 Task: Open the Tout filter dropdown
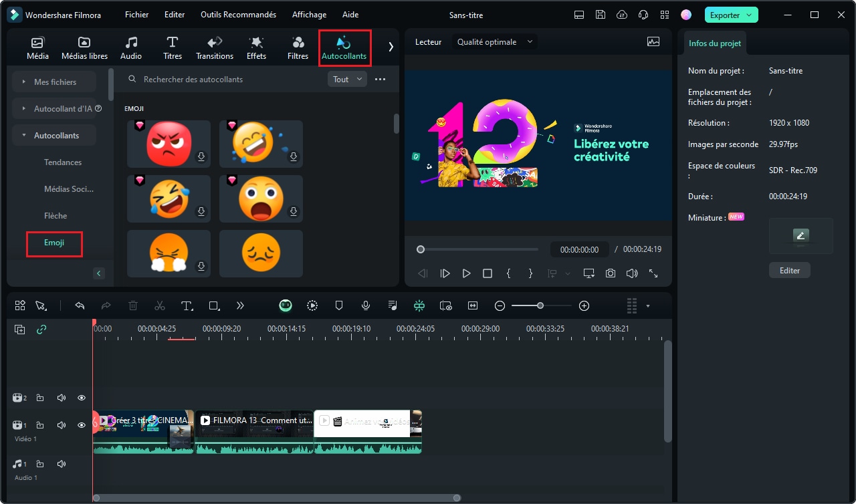pyautogui.click(x=347, y=79)
